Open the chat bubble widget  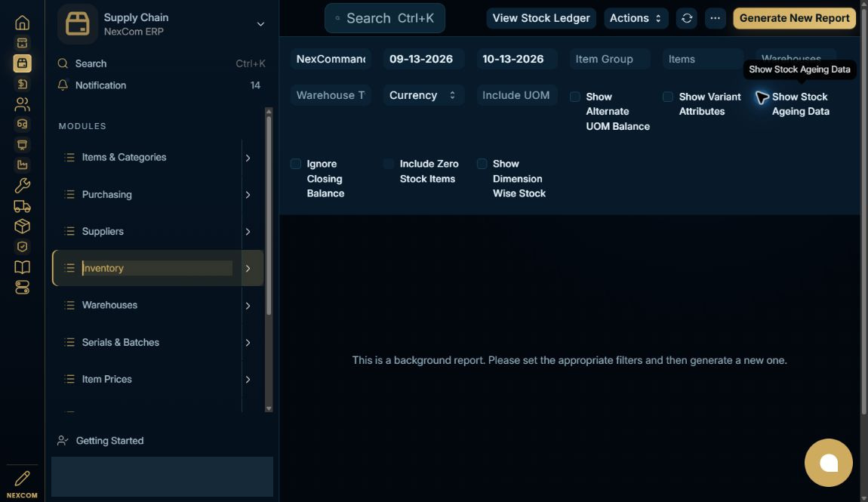click(828, 463)
